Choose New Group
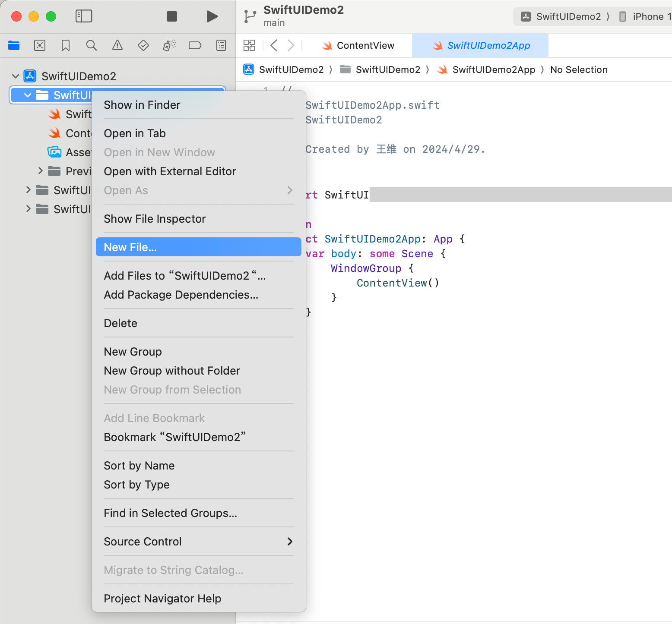672x624 pixels. tap(199, 352)
